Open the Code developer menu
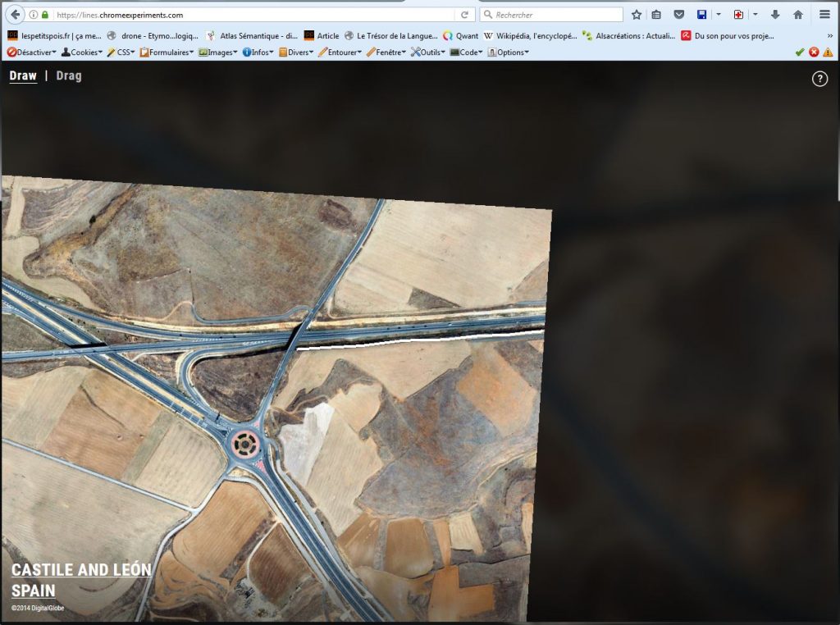The image size is (840, 625). pyautogui.click(x=466, y=52)
